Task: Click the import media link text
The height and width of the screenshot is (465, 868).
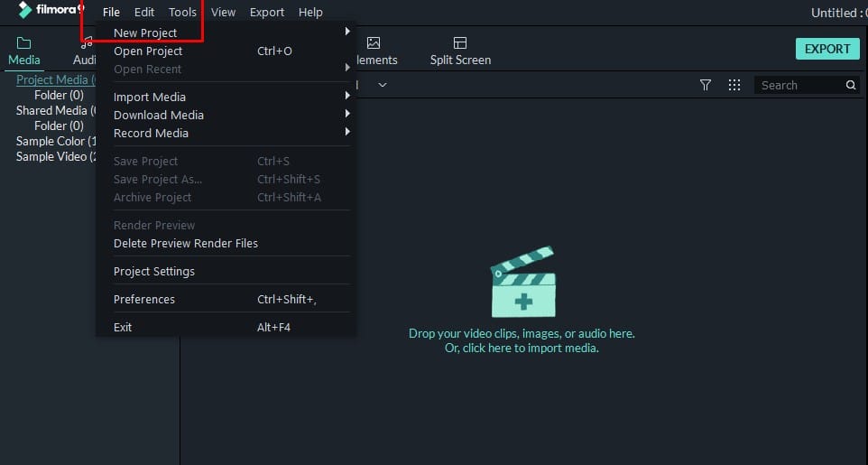Action: point(522,348)
